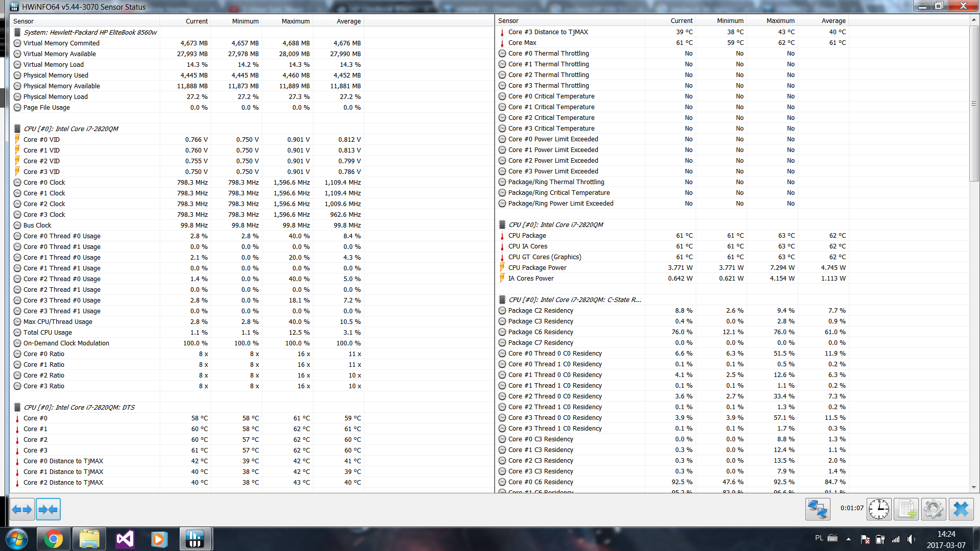
Task: Click the thermometer icon beside CPU Package
Action: click(502, 236)
